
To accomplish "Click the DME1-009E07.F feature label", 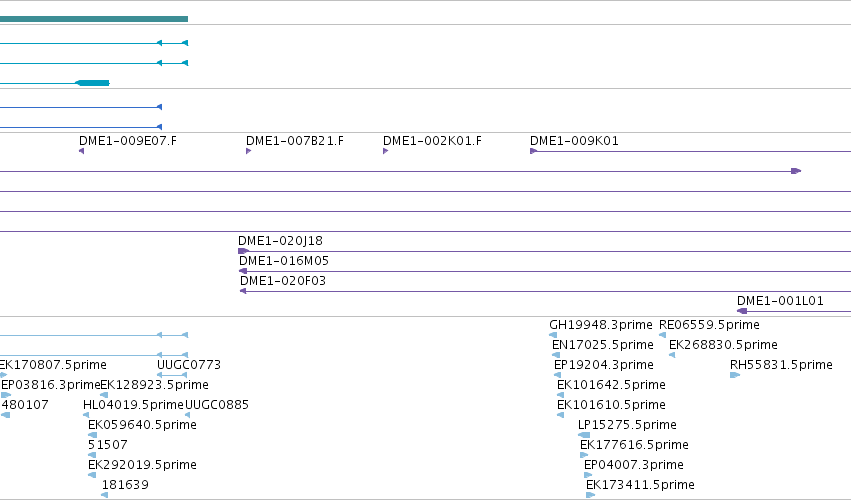I will pyautogui.click(x=128, y=141).
